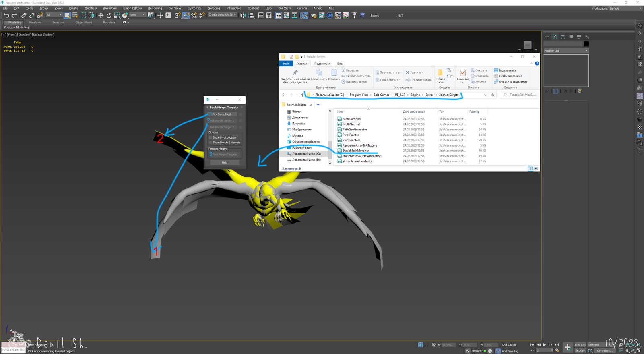This screenshot has height=354, width=644.
Task: Activate the Select and Move tool
Action: [101, 15]
